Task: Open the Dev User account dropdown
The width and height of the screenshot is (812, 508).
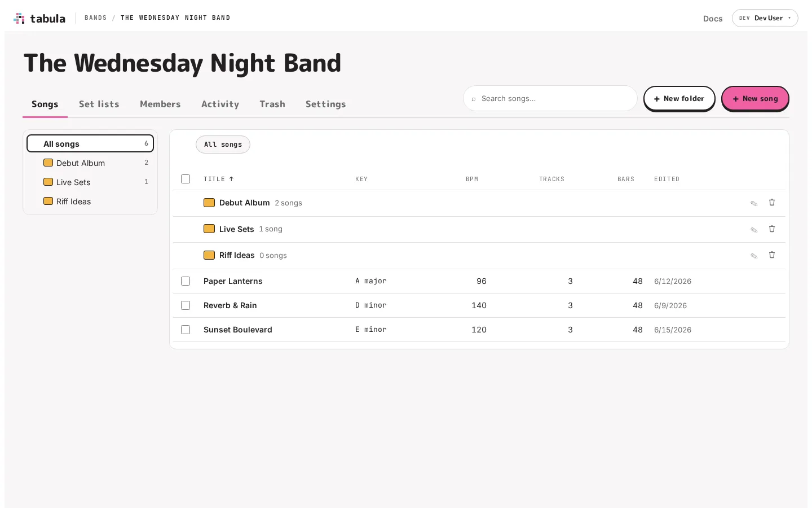Action: pos(765,18)
